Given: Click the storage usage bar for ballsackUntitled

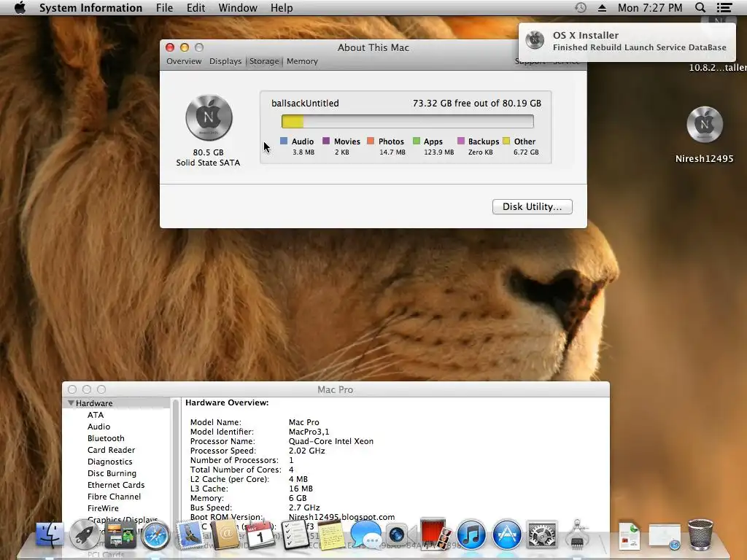Looking at the screenshot, I should click(407, 121).
